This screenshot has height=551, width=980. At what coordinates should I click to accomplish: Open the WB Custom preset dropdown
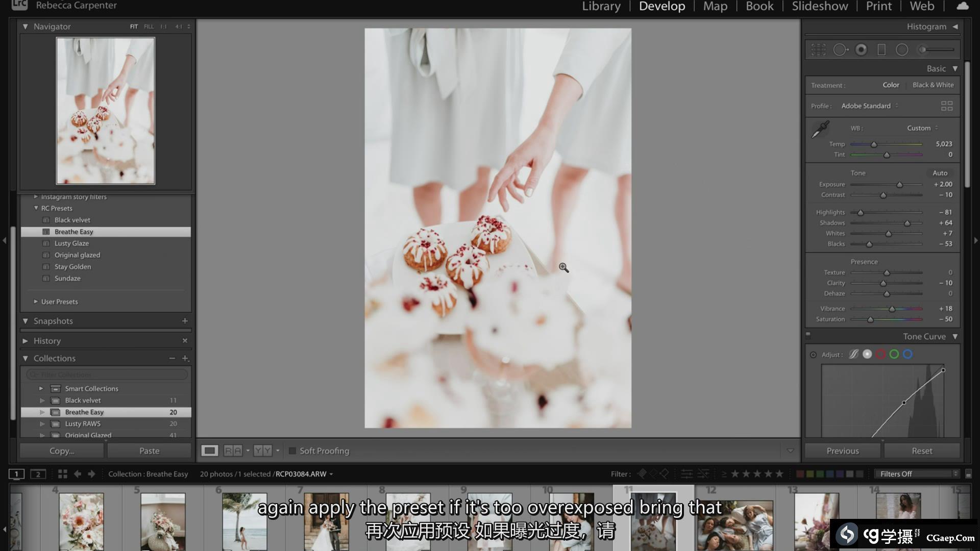(x=922, y=128)
